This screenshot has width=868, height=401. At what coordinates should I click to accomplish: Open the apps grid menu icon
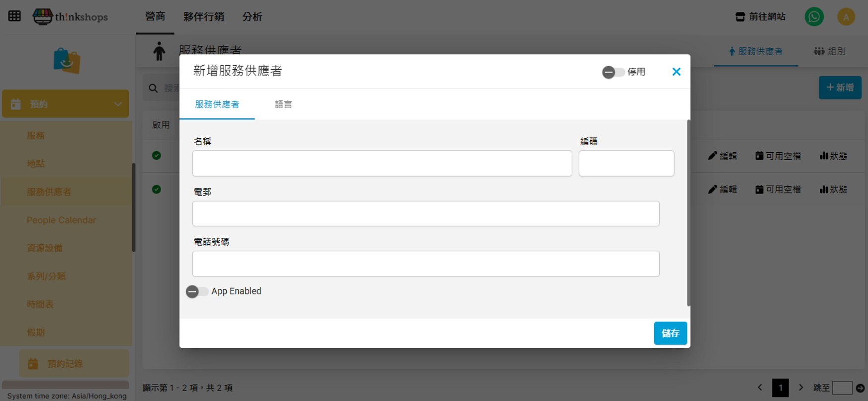point(14,16)
